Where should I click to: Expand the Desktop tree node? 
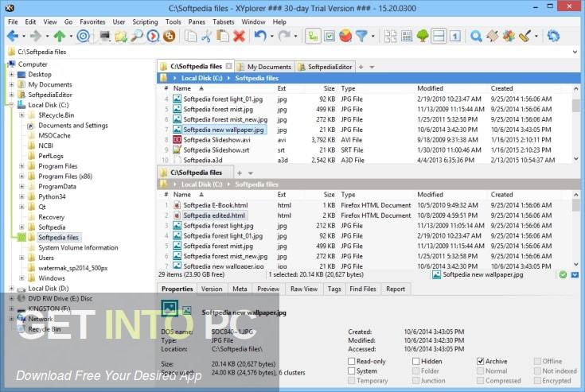(12, 75)
